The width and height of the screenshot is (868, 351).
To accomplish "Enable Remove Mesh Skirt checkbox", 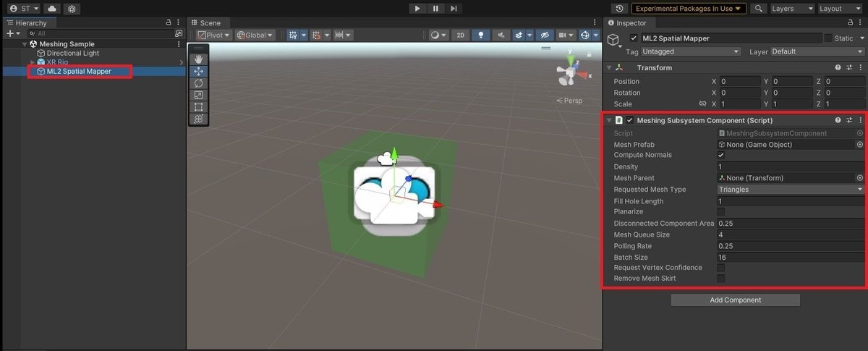I will point(721,279).
